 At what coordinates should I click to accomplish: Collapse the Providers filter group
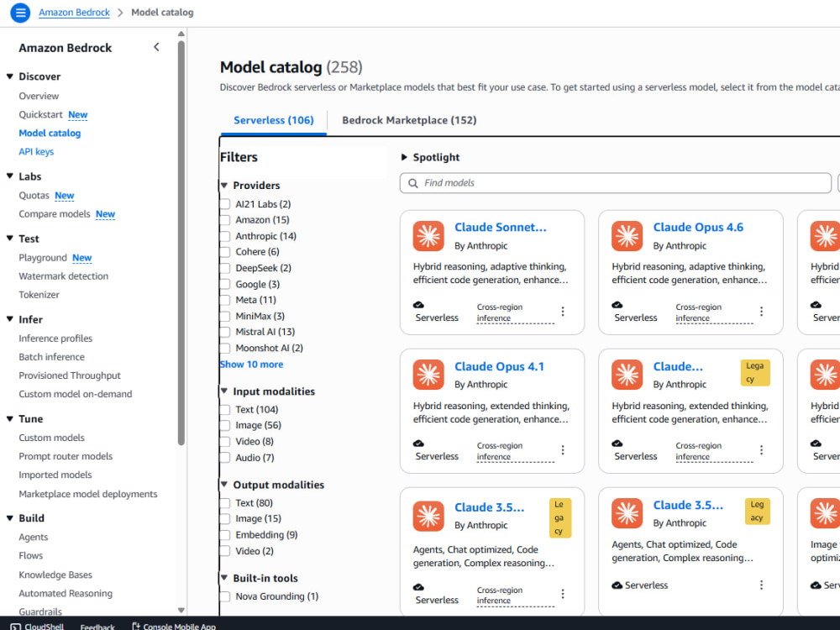point(224,186)
